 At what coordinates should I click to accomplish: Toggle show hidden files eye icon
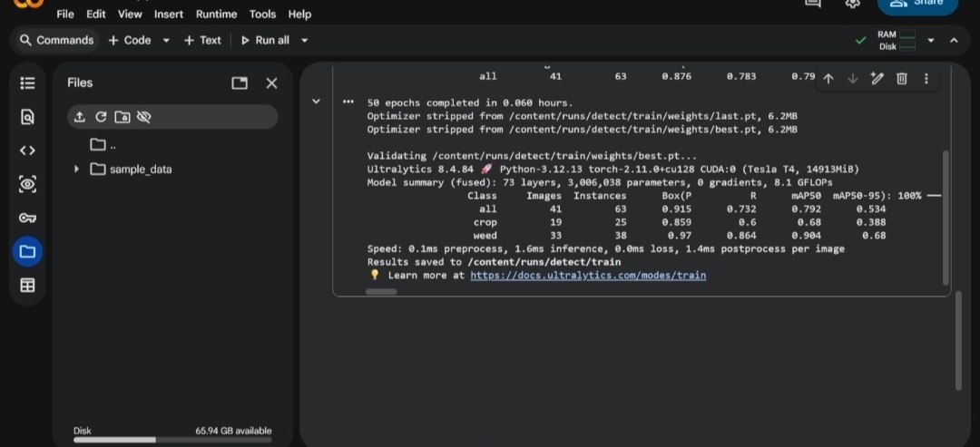[x=143, y=117]
